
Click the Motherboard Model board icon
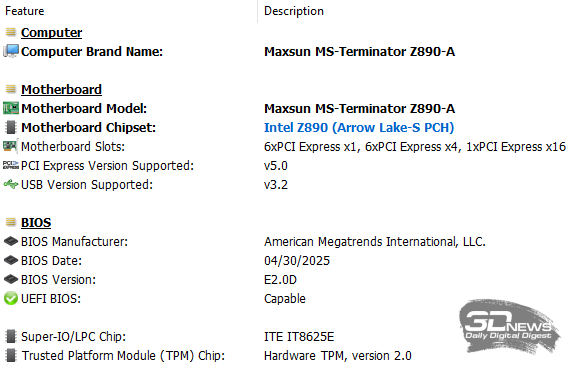coord(11,108)
